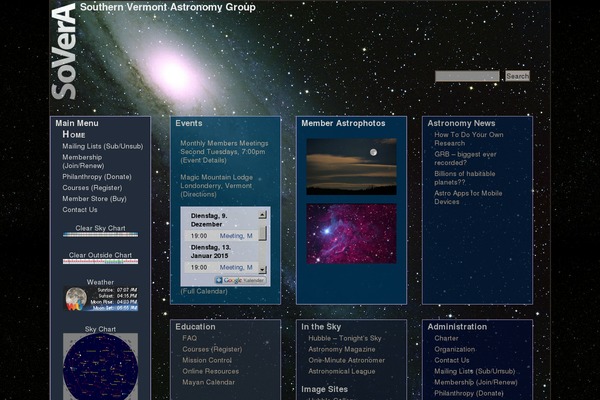The height and width of the screenshot is (400, 600).
Task: Click the Google Kalender badge icon
Action: click(x=240, y=280)
